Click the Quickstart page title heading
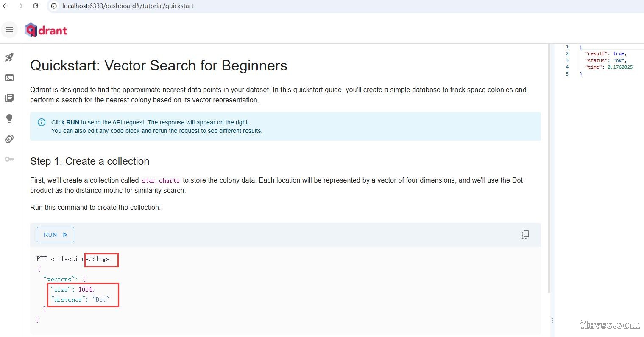 click(159, 65)
